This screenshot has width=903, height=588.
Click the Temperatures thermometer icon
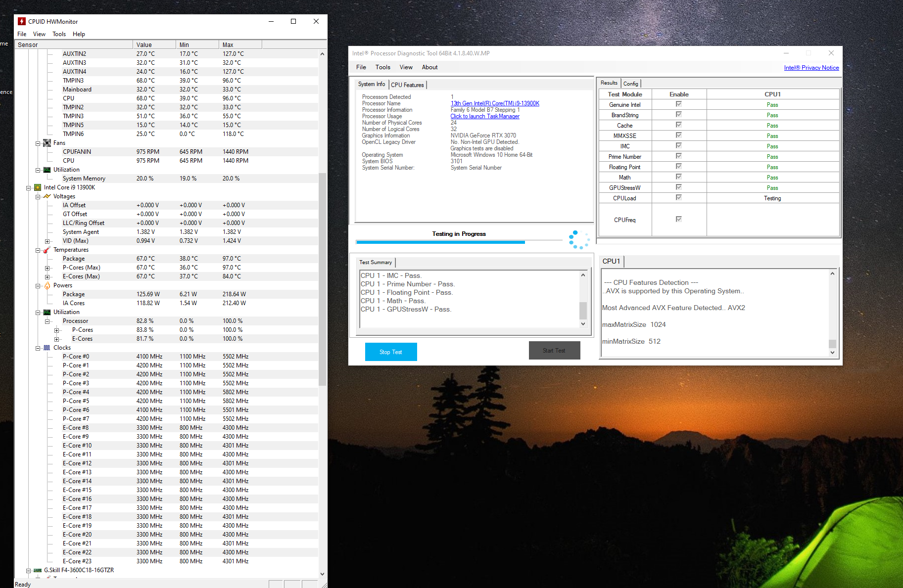[x=47, y=250]
